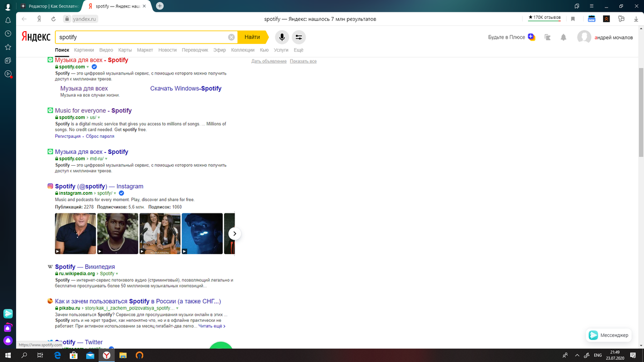Click 'Дать объявление' link
644x362 pixels.
(x=269, y=61)
